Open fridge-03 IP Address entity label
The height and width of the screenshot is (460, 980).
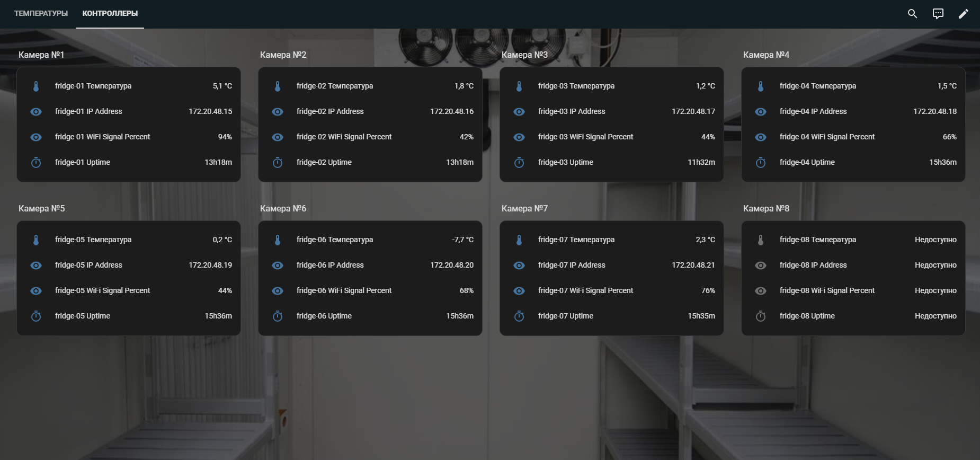pos(572,111)
